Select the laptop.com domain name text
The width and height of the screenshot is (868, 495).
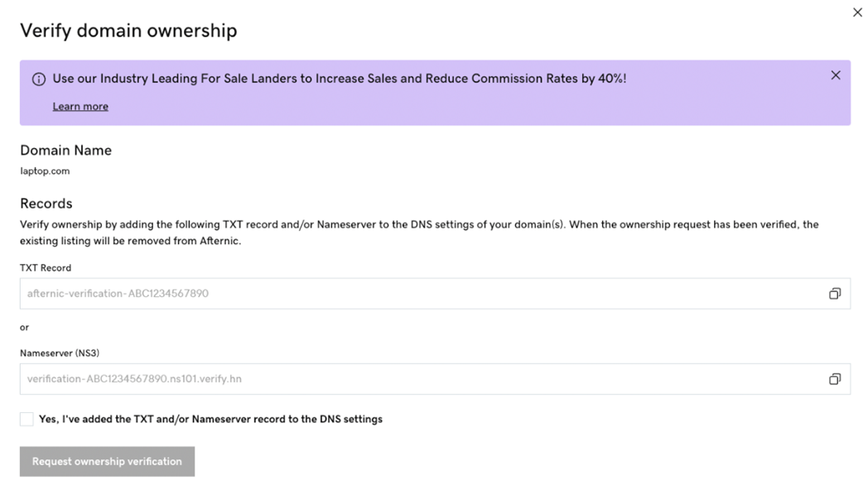click(45, 171)
